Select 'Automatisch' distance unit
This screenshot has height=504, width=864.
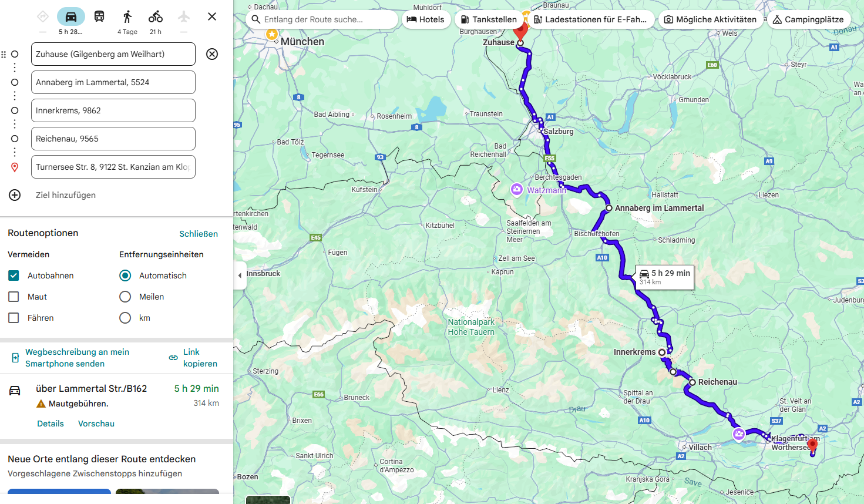(x=125, y=275)
